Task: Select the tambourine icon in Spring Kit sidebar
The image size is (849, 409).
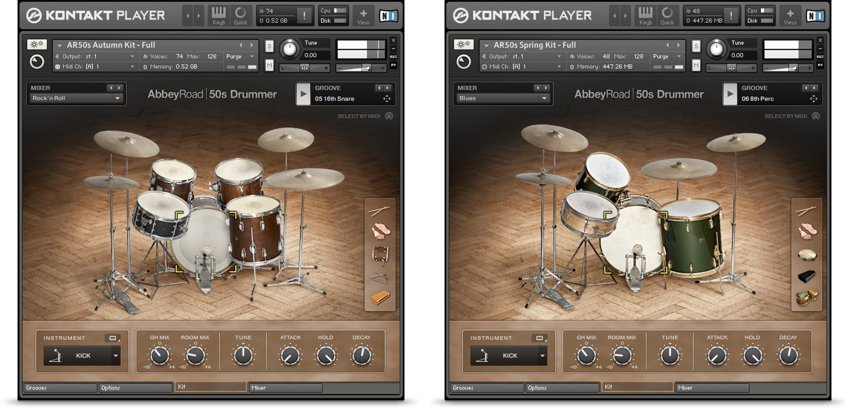Action: point(807,254)
